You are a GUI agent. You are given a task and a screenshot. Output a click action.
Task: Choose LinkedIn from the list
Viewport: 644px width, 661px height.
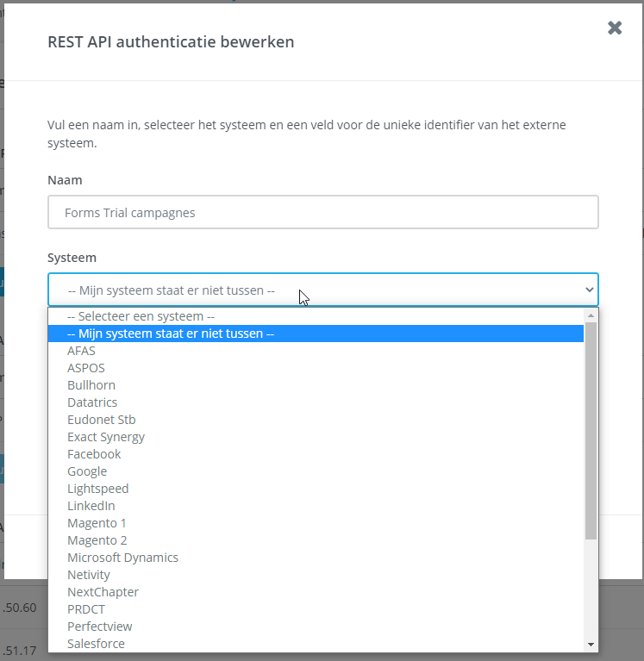(91, 506)
